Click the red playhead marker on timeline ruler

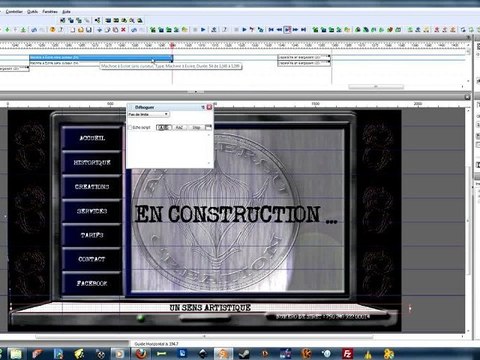pyautogui.click(x=172, y=45)
